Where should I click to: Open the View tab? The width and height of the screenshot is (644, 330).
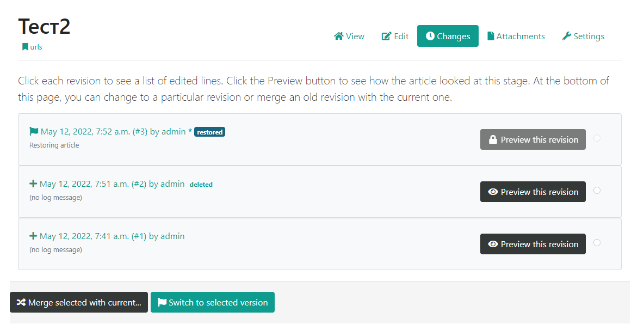pos(349,36)
